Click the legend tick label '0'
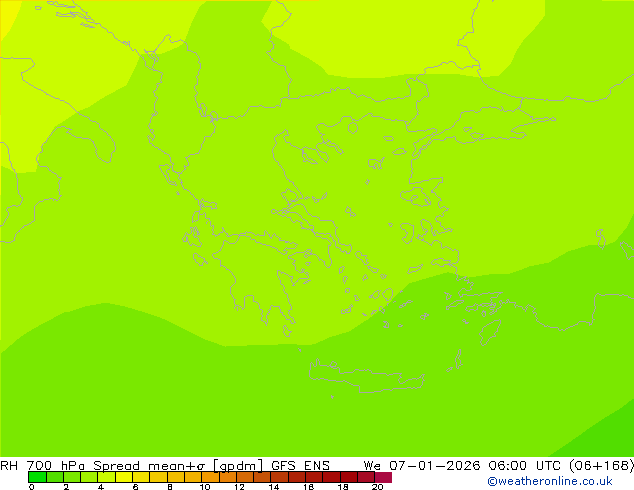The image size is (634, 490). point(32,487)
